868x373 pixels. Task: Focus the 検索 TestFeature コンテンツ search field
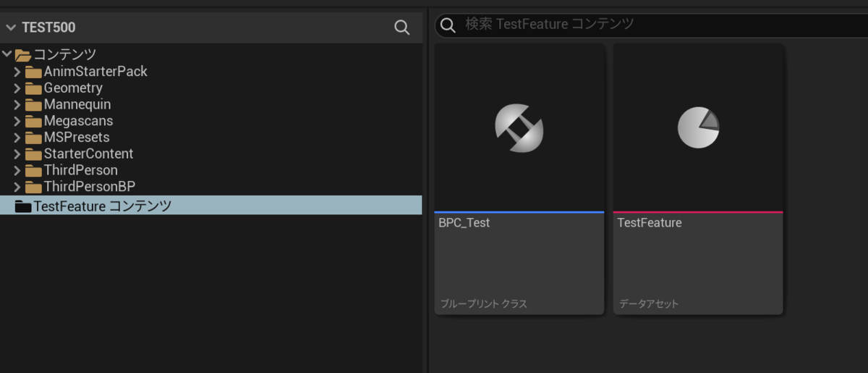[x=651, y=25]
